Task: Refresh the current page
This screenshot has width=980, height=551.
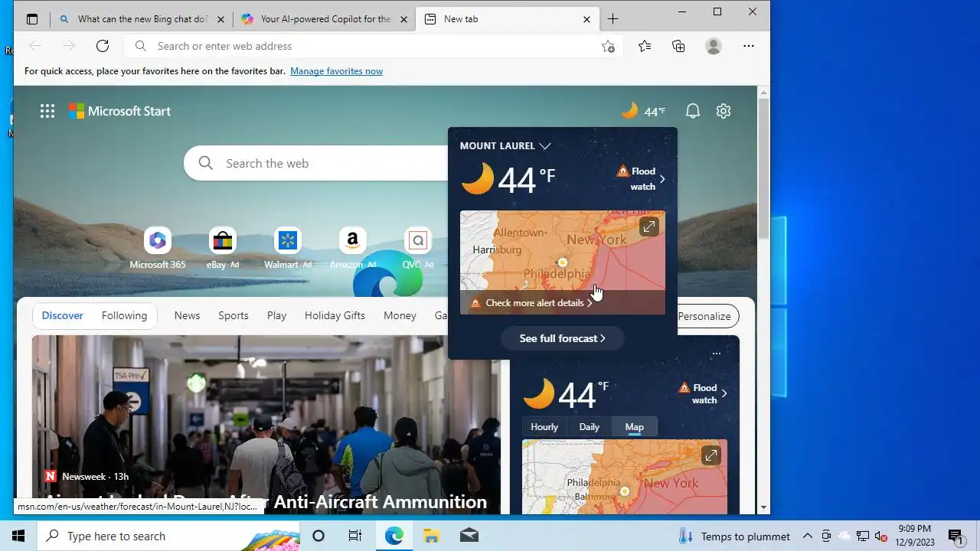Action: (103, 46)
